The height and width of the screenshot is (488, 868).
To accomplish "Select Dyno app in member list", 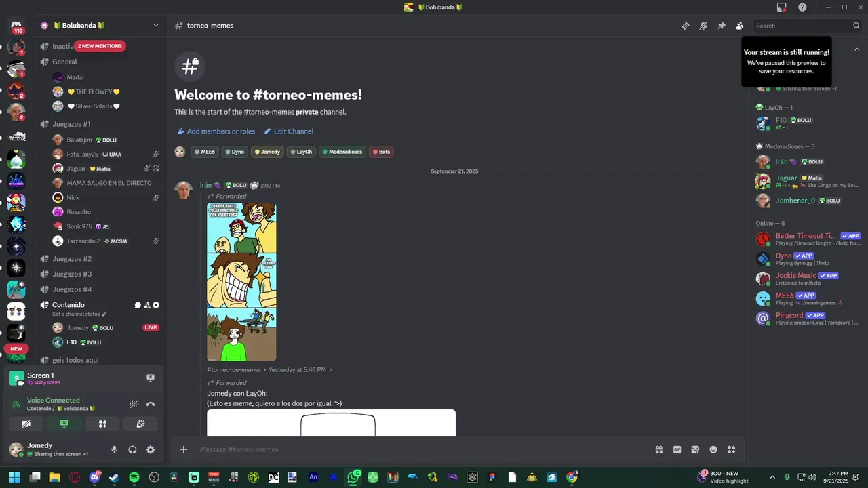I will (807, 259).
